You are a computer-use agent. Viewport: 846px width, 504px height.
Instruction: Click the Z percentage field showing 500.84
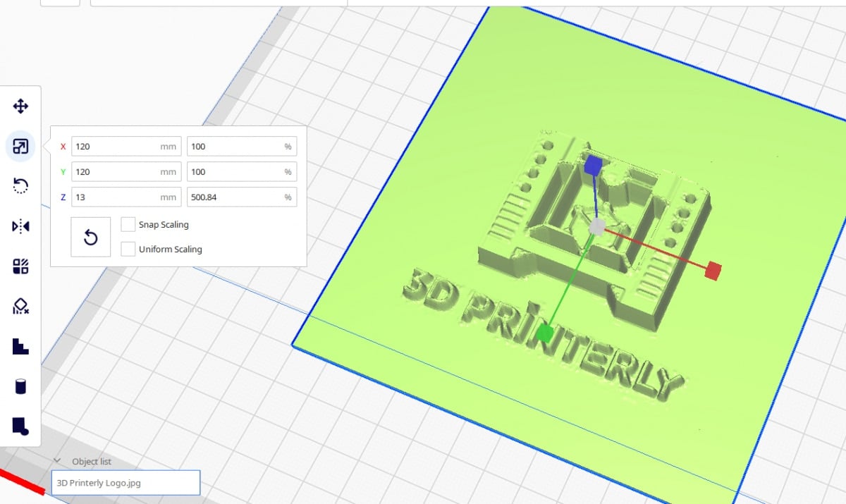point(242,197)
